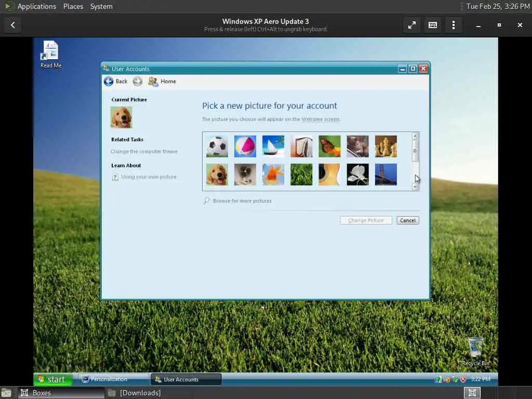This screenshot has height=399, width=532.
Task: Toggle fullscreen in the Boxes header bar
Action: pyautogui.click(x=412, y=25)
